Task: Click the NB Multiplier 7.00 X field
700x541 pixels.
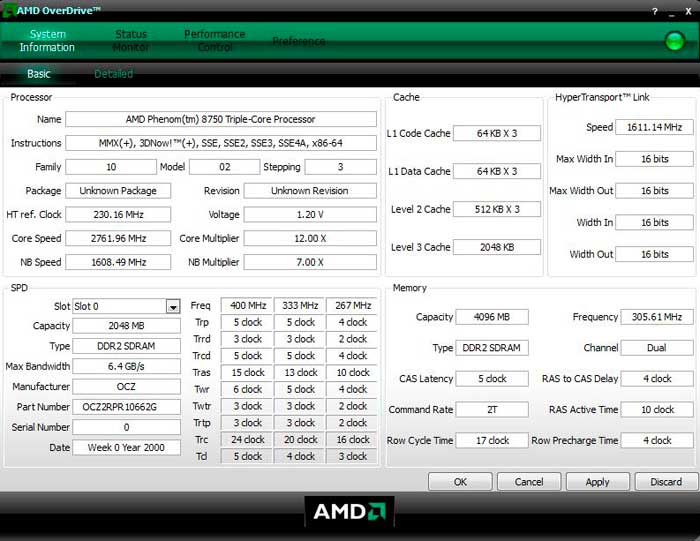Action: click(x=310, y=262)
